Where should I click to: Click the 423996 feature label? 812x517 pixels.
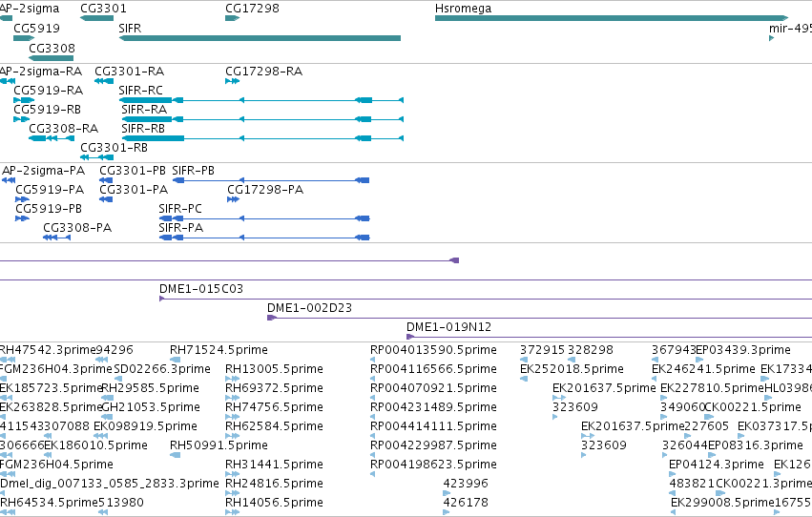(x=466, y=484)
